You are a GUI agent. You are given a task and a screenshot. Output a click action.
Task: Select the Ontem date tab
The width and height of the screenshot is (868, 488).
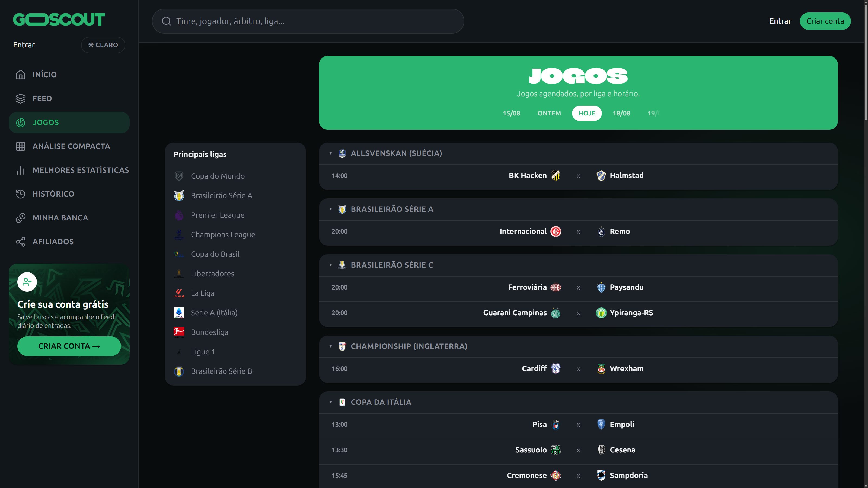coord(549,113)
